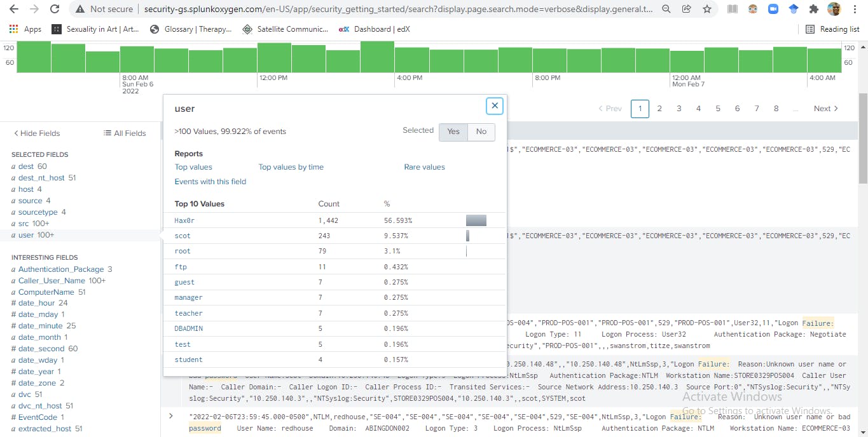
Task: Open the Extensions puzzle icon
Action: point(813,10)
